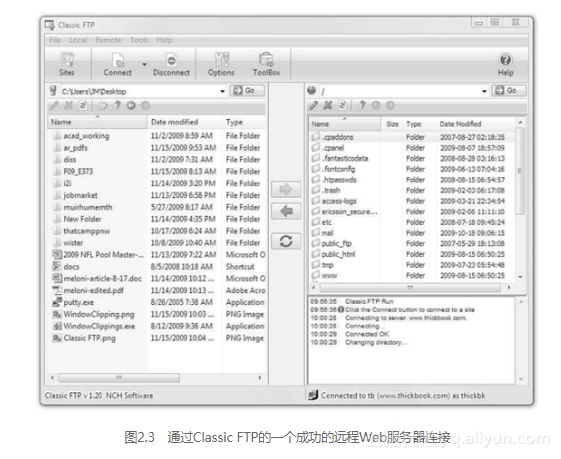Click the Disconnect toolbar button
This screenshot has height=459, width=561.
pyautogui.click(x=171, y=64)
